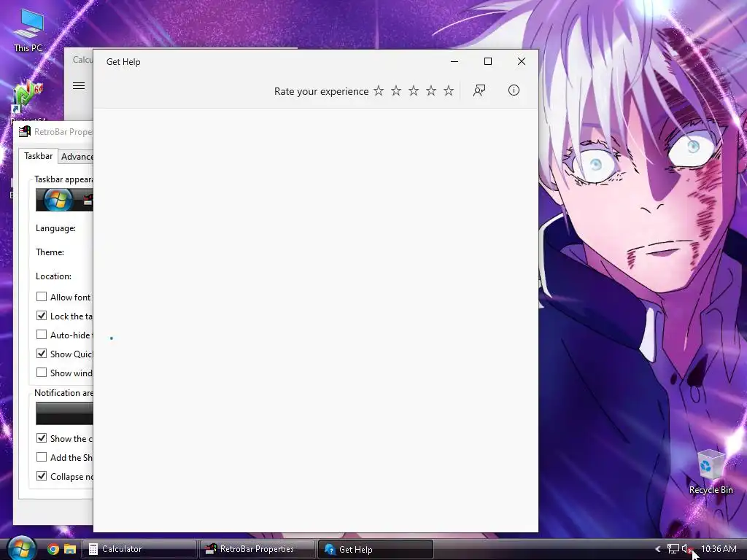
Task: Rate experience with the first star
Action: [379, 90]
